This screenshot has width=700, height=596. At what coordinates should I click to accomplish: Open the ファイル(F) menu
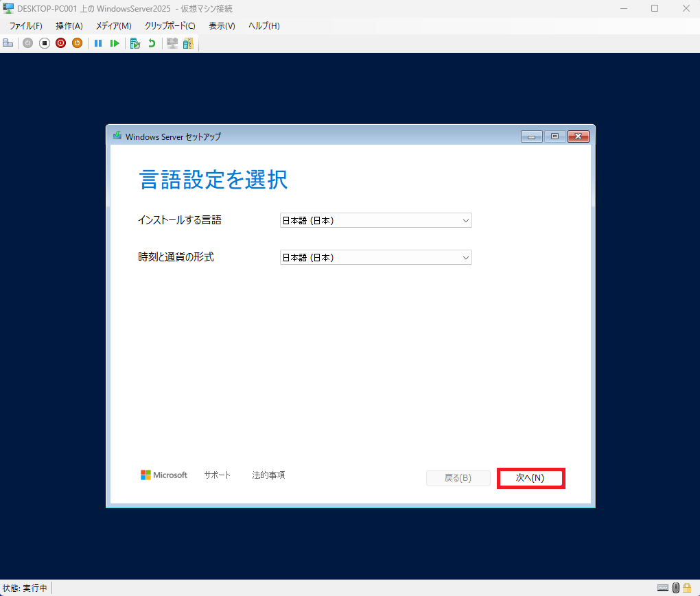(25, 26)
